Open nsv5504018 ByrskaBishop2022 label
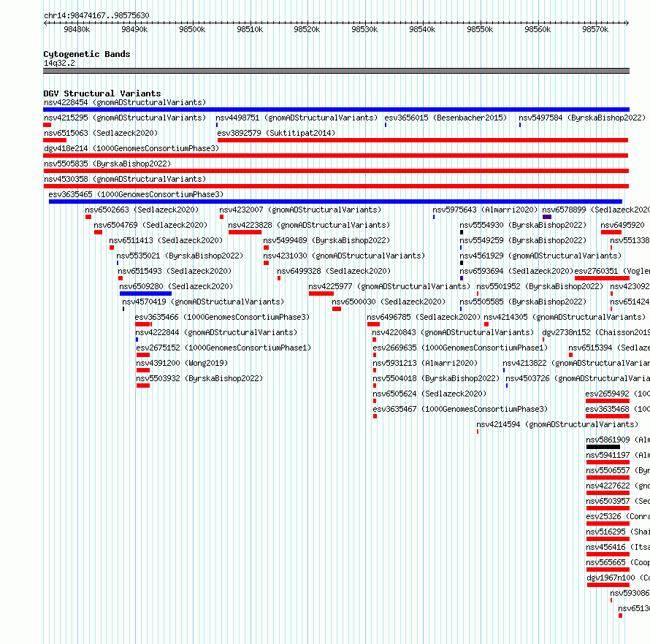 point(436,378)
